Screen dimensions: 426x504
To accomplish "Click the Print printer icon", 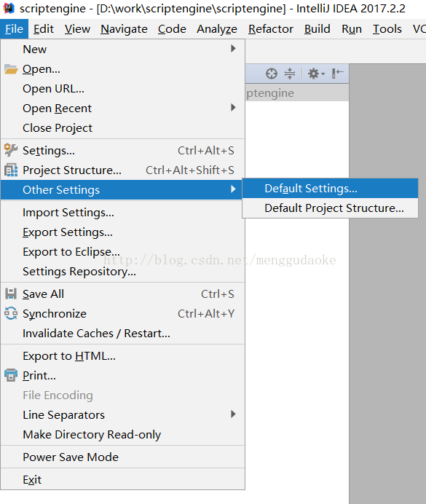I will click(11, 375).
